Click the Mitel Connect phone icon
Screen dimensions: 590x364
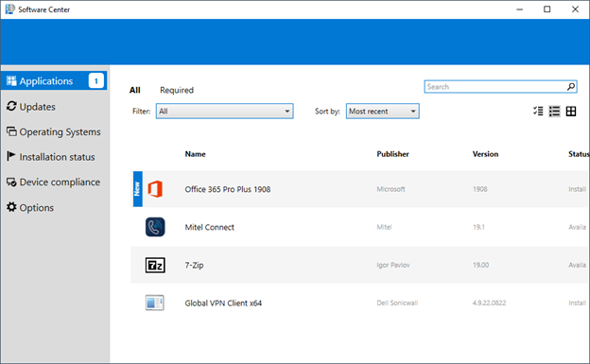tap(155, 227)
